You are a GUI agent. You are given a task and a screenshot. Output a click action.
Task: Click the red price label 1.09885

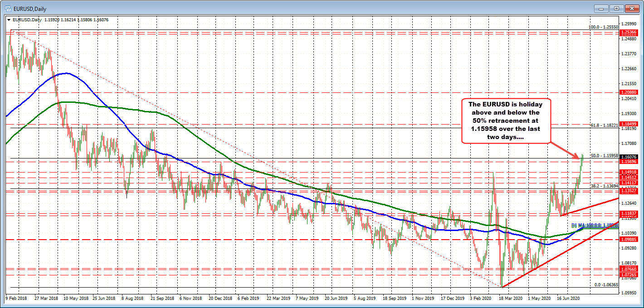coord(629,240)
